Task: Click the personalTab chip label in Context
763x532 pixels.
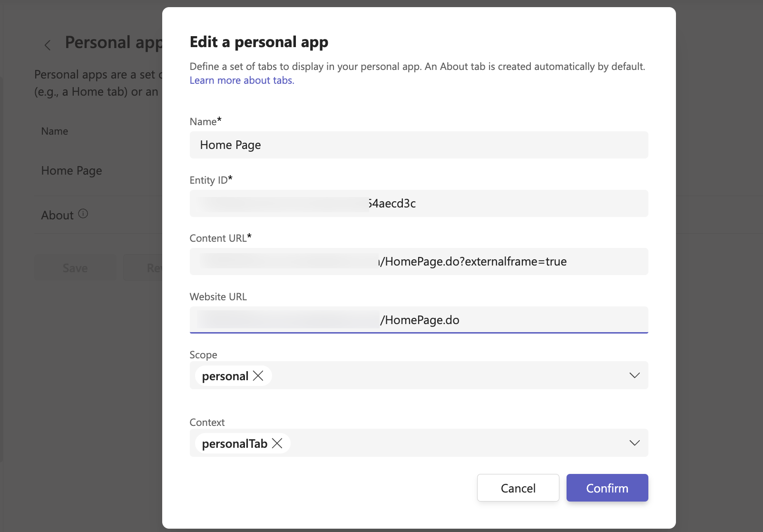Action: (x=235, y=444)
